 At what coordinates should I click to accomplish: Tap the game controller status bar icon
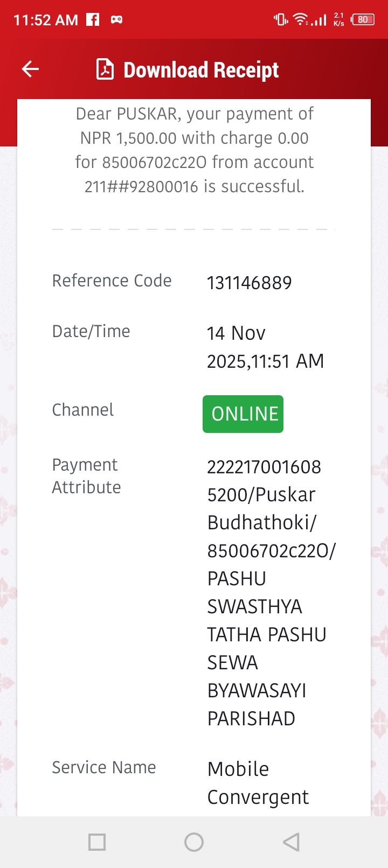coord(116,20)
